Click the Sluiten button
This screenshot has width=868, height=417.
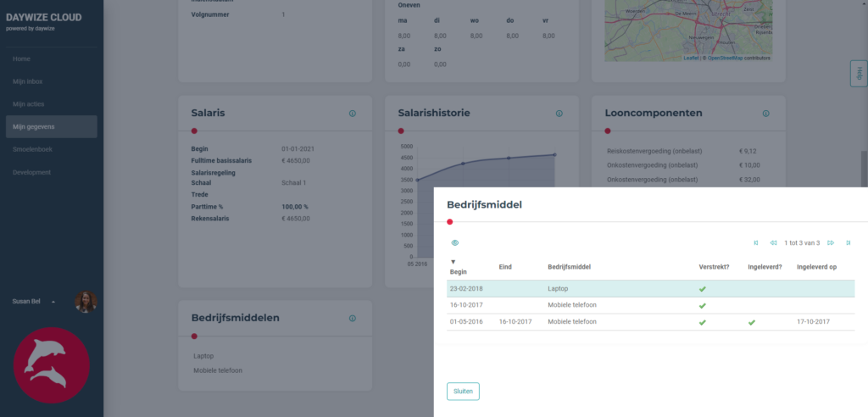tap(463, 391)
